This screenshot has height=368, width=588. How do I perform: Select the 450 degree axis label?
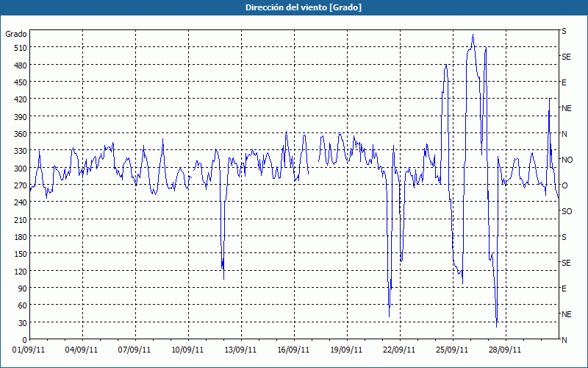pyautogui.click(x=20, y=82)
